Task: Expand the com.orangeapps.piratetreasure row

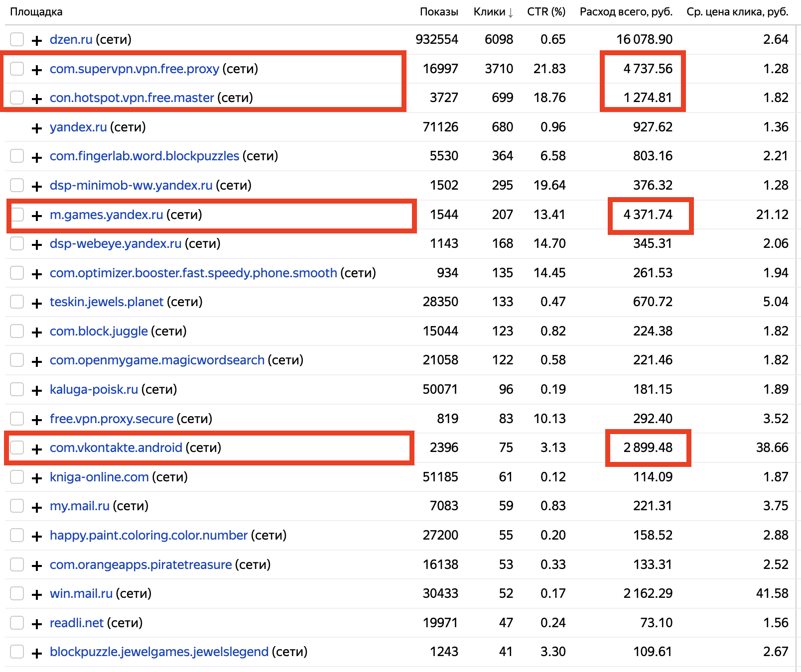Action: (36, 565)
